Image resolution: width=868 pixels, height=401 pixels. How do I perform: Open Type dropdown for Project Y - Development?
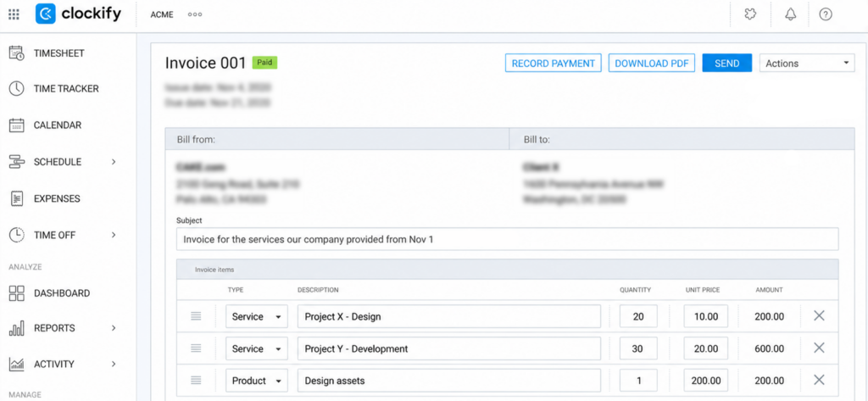coord(256,348)
